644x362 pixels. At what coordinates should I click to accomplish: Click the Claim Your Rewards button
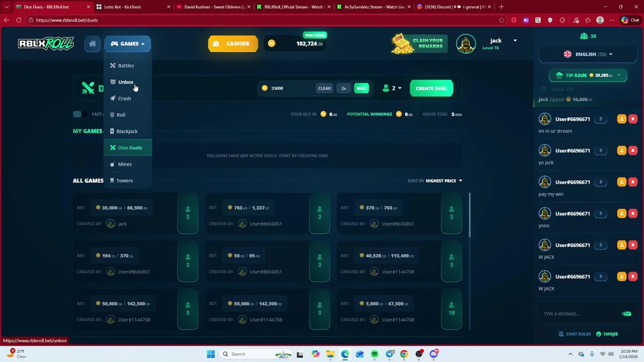[x=419, y=43]
